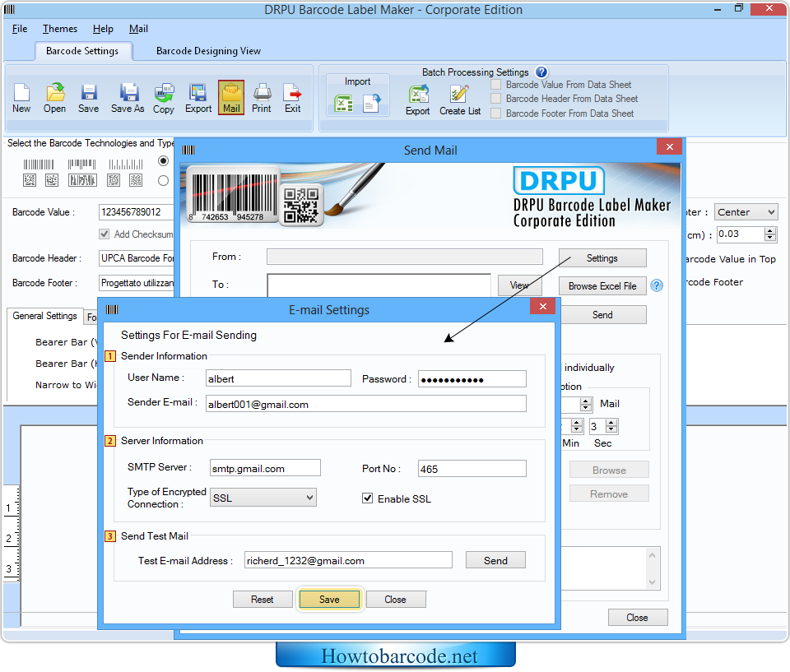Click the Export icon next to Copy
This screenshot has height=672, width=790.
coord(198,98)
